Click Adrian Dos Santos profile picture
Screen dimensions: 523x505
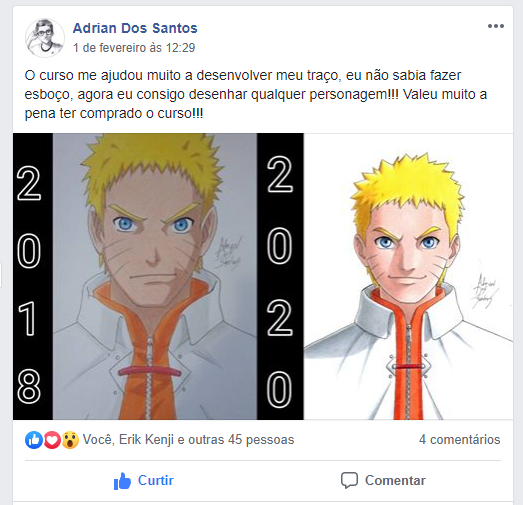[45, 38]
